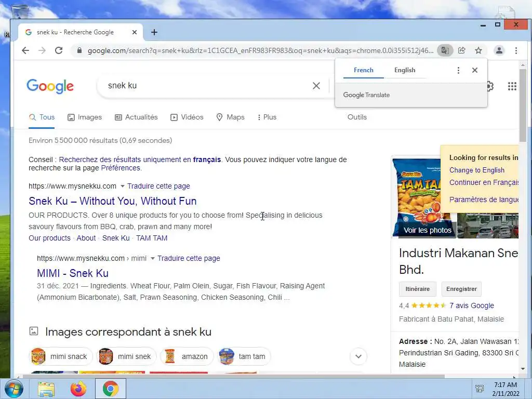Click into the 'snek ku' search field
Screen dimensions: 532x399
[x=204, y=86]
